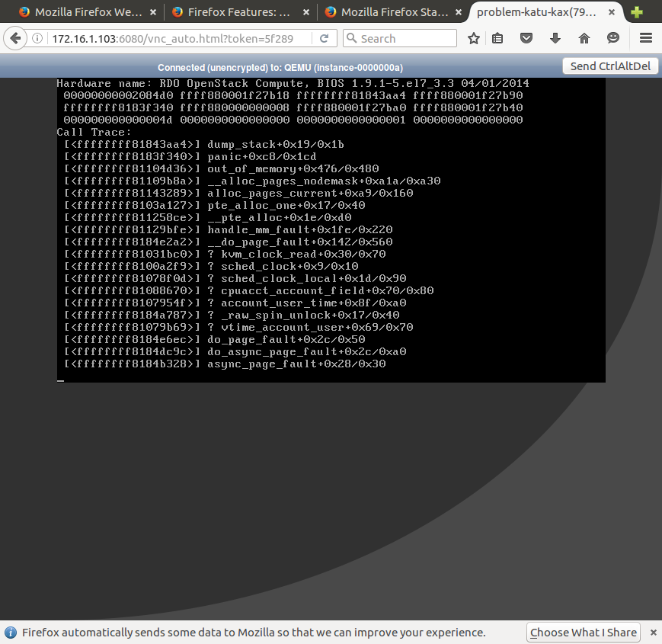The image size is (662, 644).
Task: Click the dump_stack+0x19/0x1b line
Action: [x=204, y=145]
